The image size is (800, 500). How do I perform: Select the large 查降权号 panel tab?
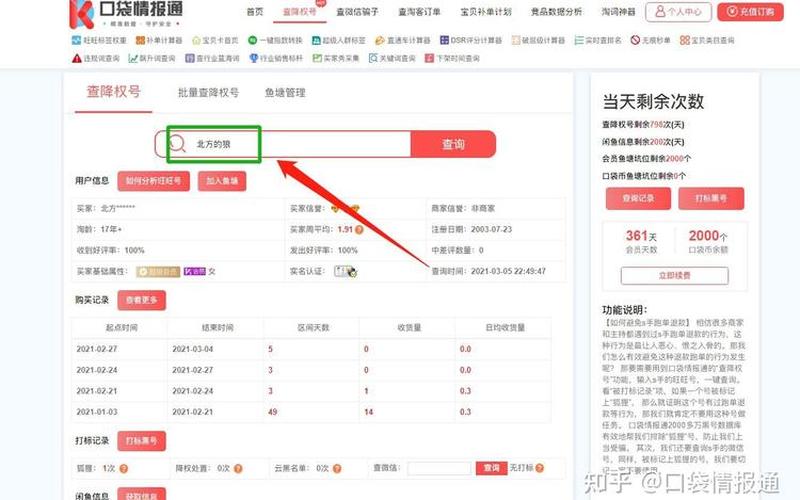tap(113, 92)
